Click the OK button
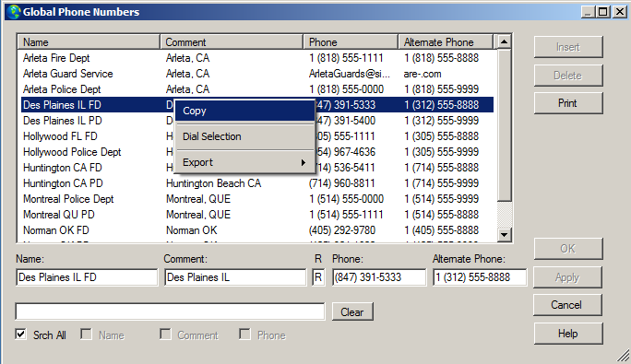Viewport: 631px width, 364px height. 568,249
